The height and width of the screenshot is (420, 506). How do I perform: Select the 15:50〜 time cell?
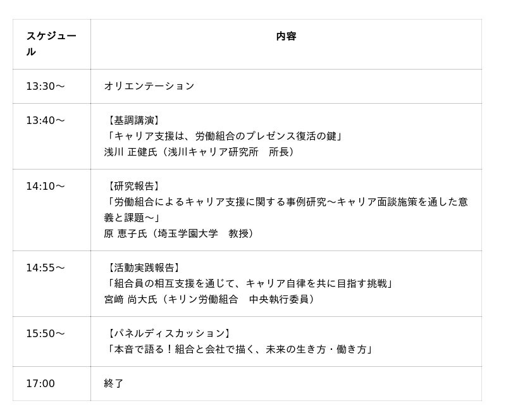45,333
